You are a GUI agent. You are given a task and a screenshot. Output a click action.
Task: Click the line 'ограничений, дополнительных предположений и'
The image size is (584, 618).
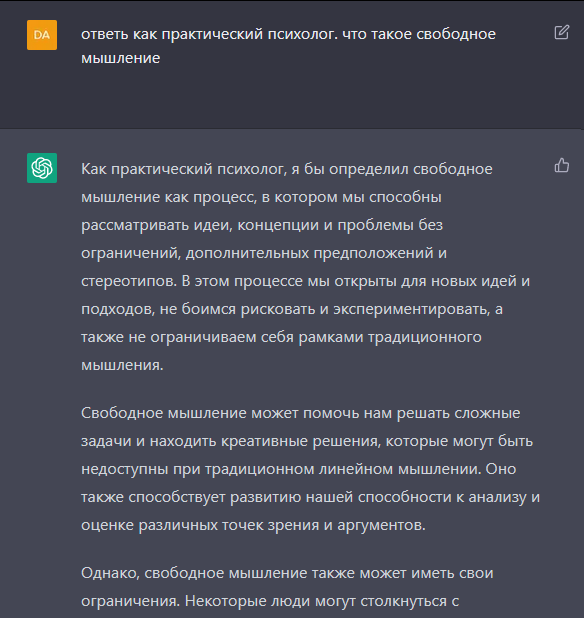[x=264, y=253]
